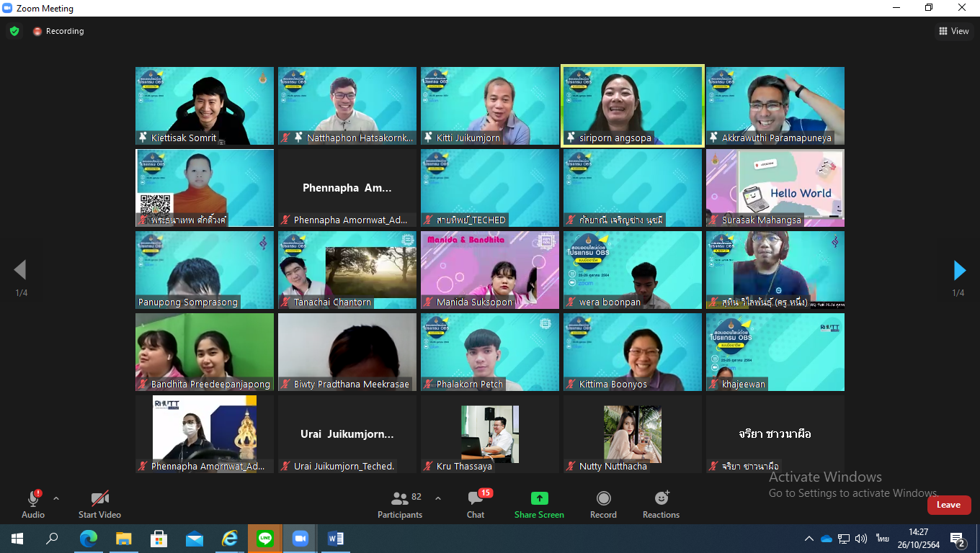This screenshot has height=553, width=980.
Task: Select Phalakorn Petch video tile
Action: coord(490,352)
